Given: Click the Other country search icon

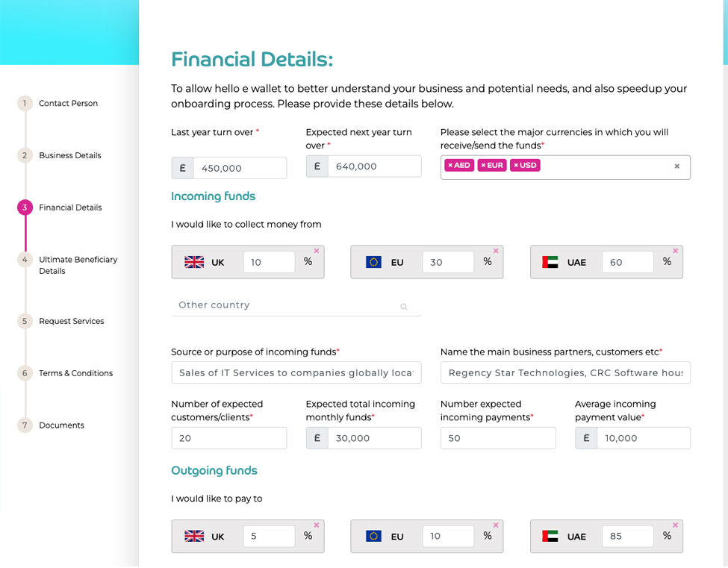Looking at the screenshot, I should click(x=404, y=307).
